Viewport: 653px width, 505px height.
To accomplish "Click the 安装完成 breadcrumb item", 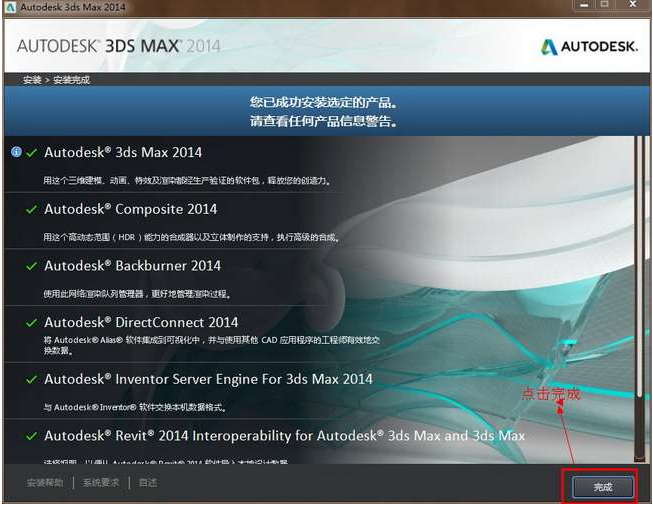I will (71, 80).
